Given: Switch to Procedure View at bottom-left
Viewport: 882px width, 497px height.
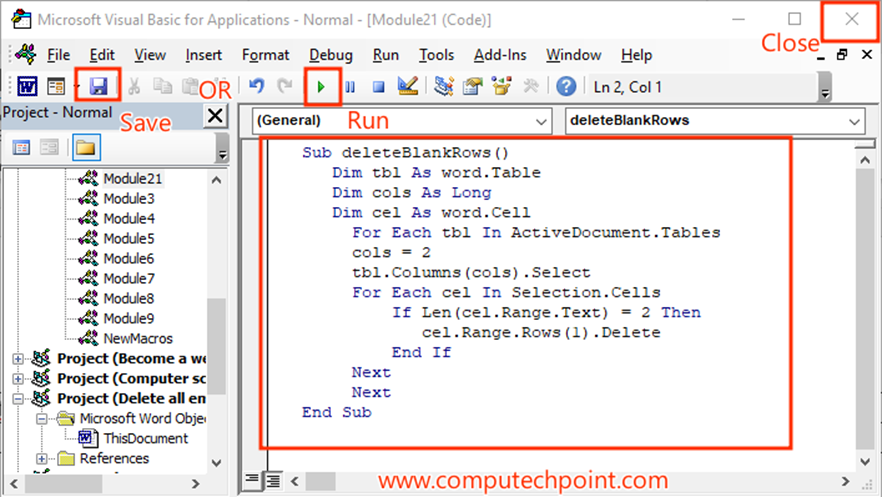Looking at the screenshot, I should pos(252,480).
